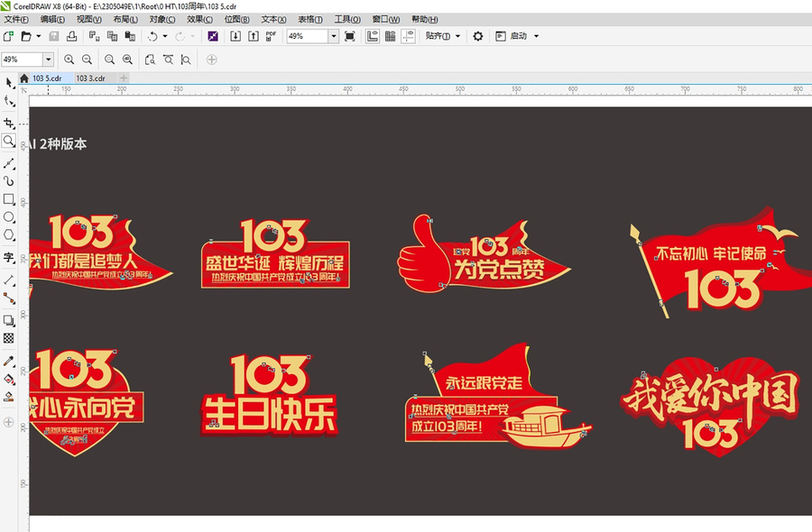Open the Options gear icon

tap(478, 36)
